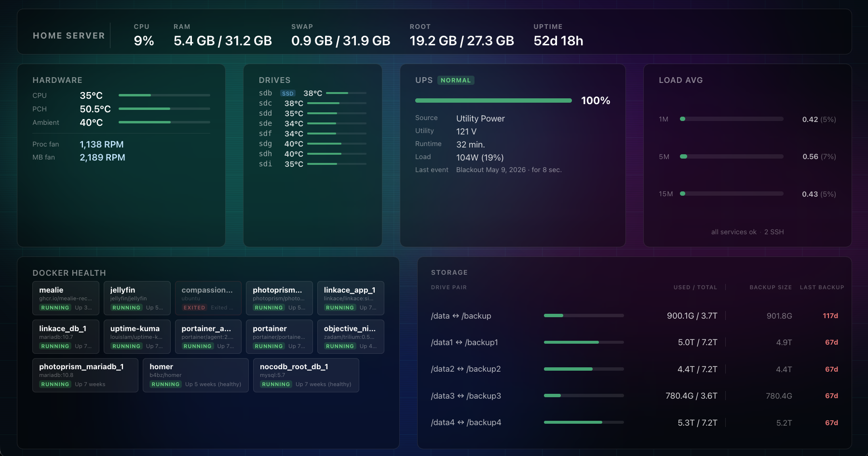Click the DOCKER HEALTH section heading
Image resolution: width=868 pixels, height=456 pixels.
pyautogui.click(x=69, y=273)
